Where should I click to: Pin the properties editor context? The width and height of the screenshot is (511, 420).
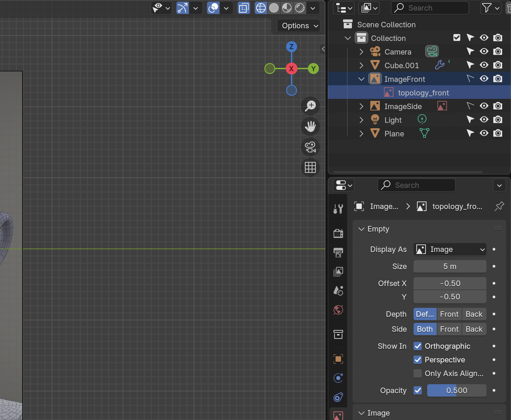click(x=499, y=206)
